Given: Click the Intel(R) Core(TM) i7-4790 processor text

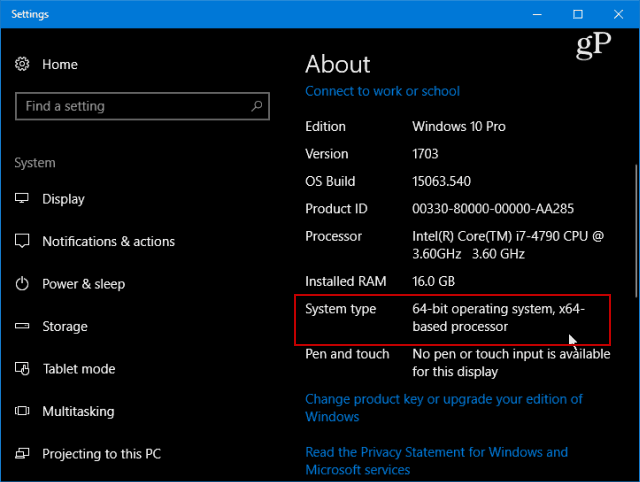Looking at the screenshot, I should pos(508,245).
